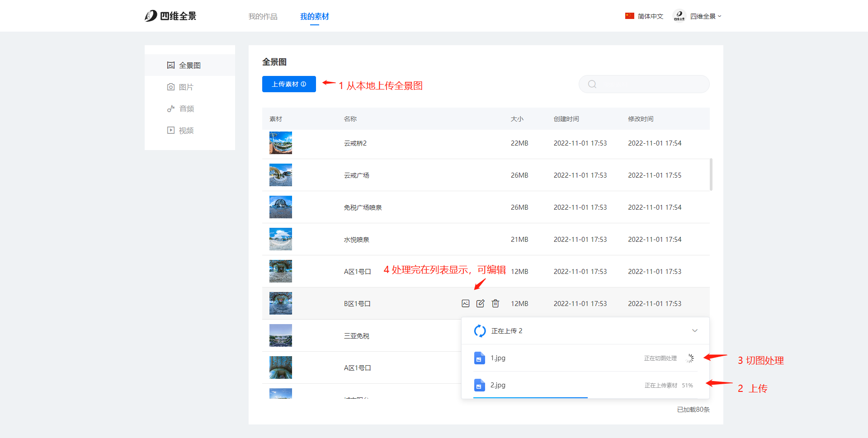Image resolution: width=868 pixels, height=438 pixels.
Task: Switch to the 我的作品 tab
Action: click(263, 16)
